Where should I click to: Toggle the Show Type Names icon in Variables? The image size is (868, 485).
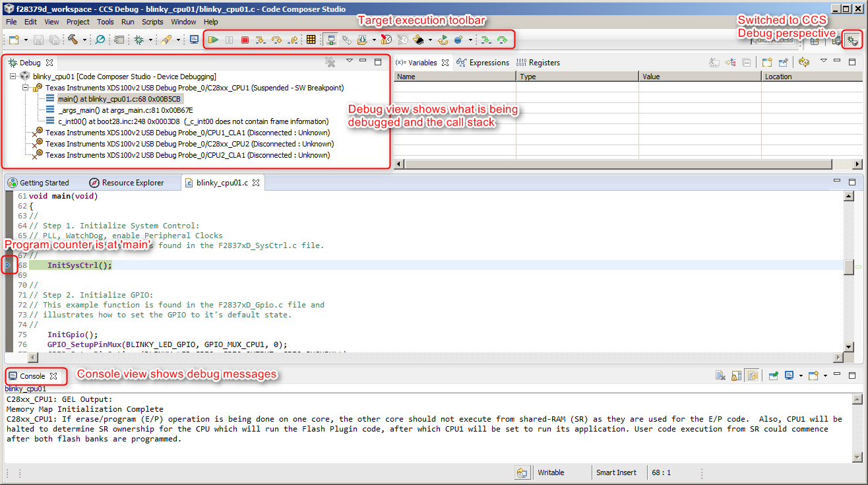click(x=714, y=63)
